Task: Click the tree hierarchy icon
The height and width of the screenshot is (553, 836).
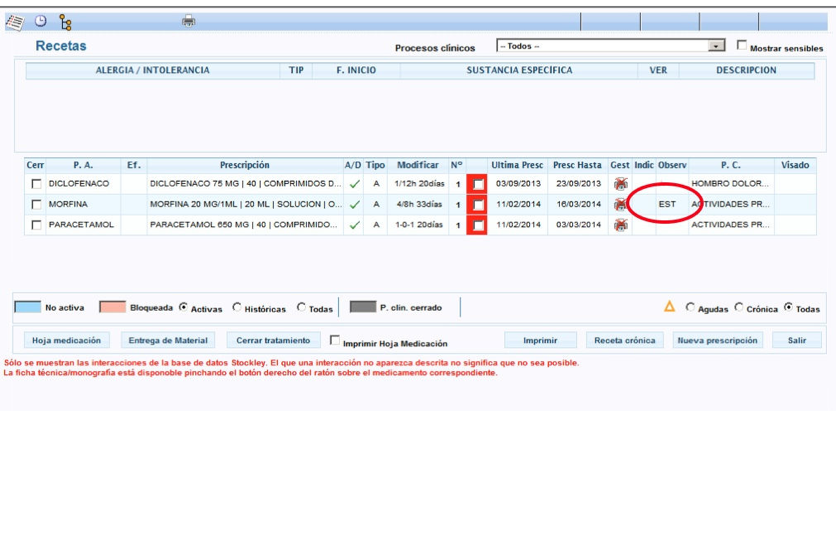Action: coord(66,21)
